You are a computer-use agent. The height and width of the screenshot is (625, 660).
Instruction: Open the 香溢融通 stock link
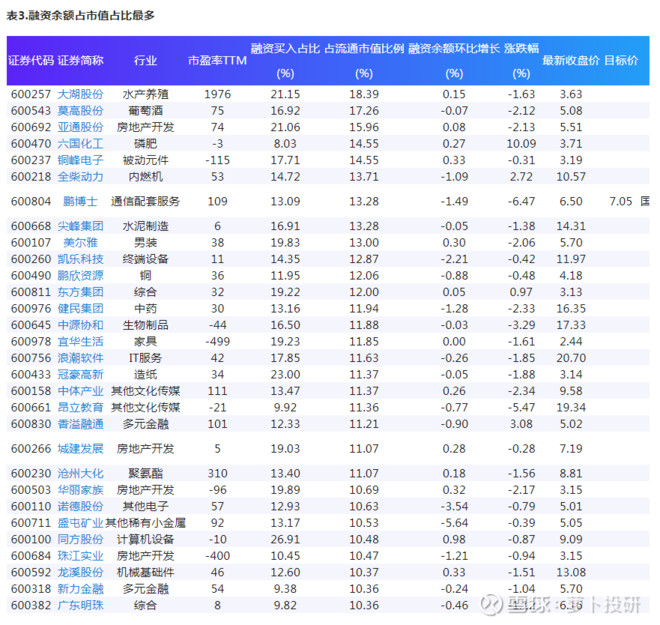[x=80, y=424]
